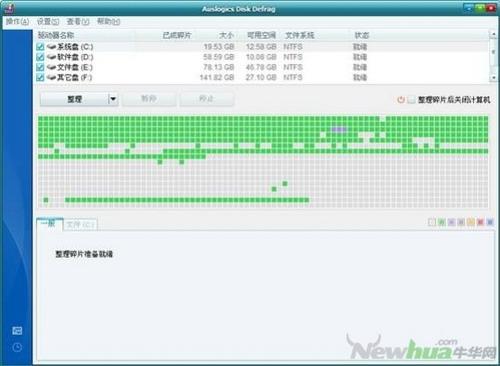Open the report chart icon in left sidebar
This screenshot has height=366, width=500.
(17, 331)
